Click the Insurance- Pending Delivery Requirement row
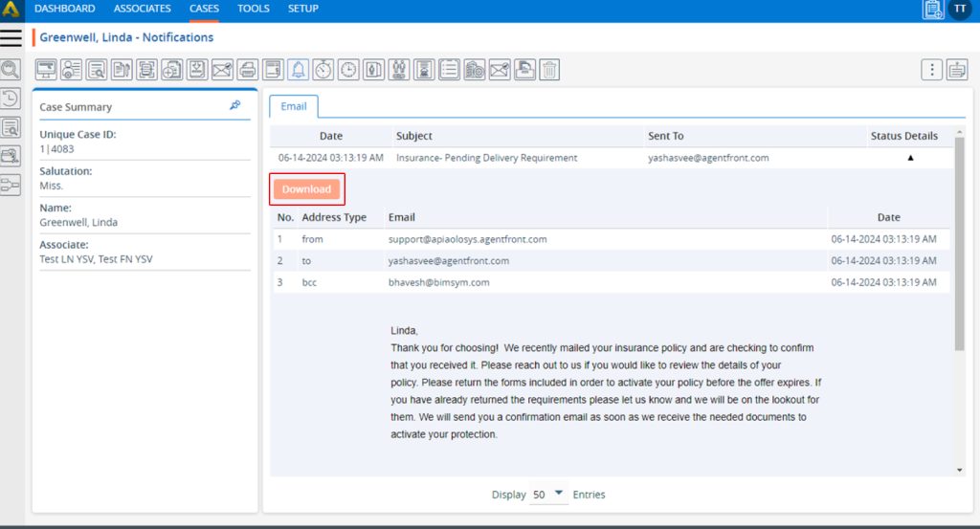 [x=486, y=158]
